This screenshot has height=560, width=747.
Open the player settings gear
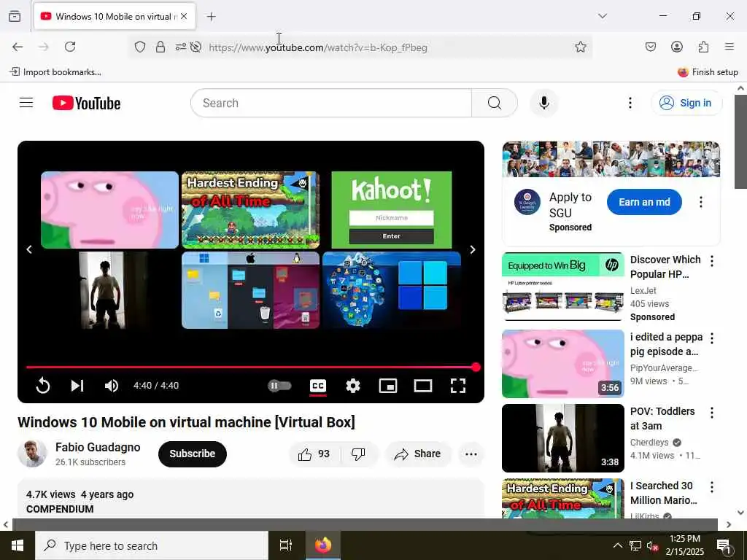coord(352,385)
